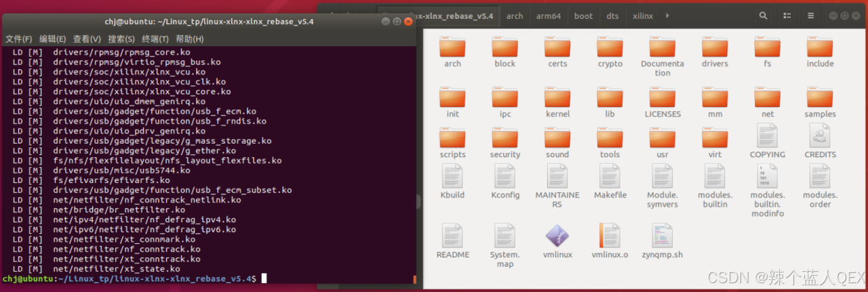Open the certs folder
The width and height of the screenshot is (868, 292).
tap(557, 52)
